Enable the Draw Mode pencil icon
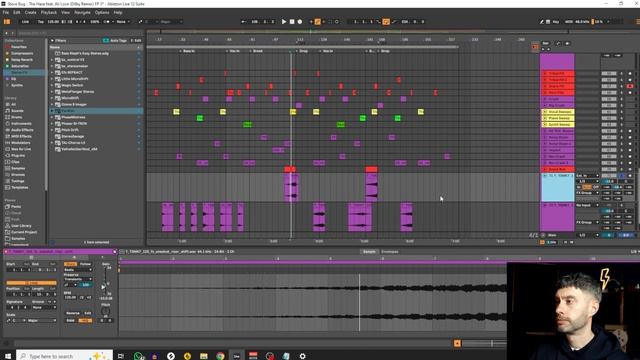 pos(542,22)
